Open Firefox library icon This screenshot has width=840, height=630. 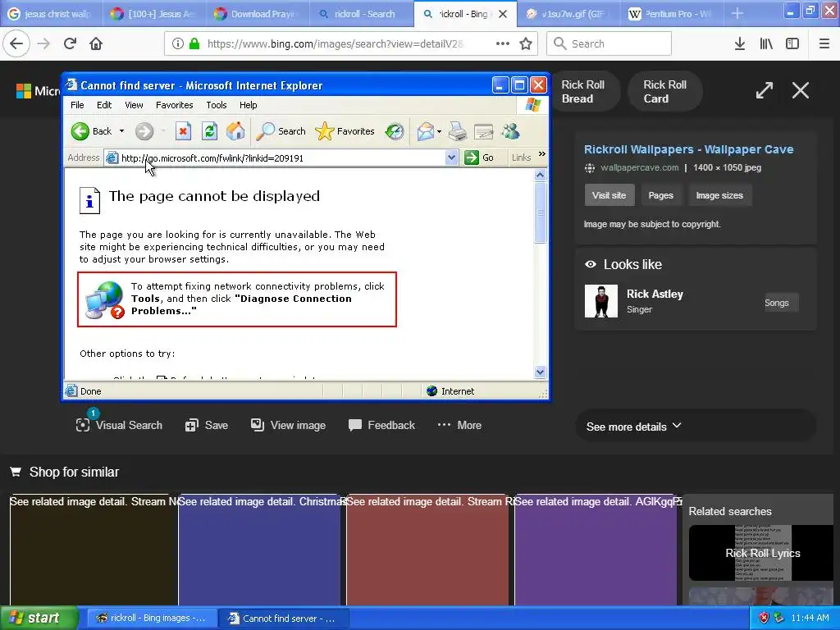pos(766,43)
